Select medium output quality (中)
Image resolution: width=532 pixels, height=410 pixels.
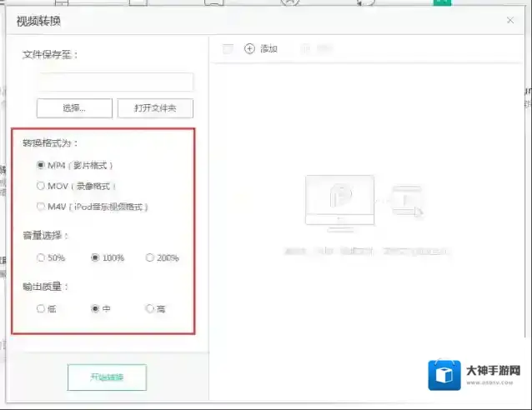point(95,308)
